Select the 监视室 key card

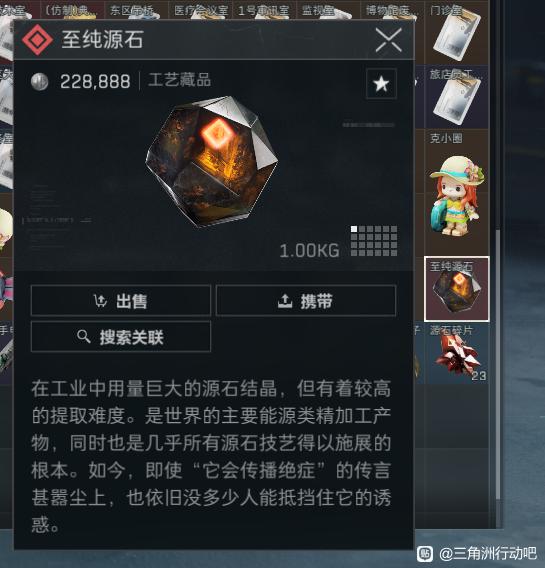tap(328, 10)
